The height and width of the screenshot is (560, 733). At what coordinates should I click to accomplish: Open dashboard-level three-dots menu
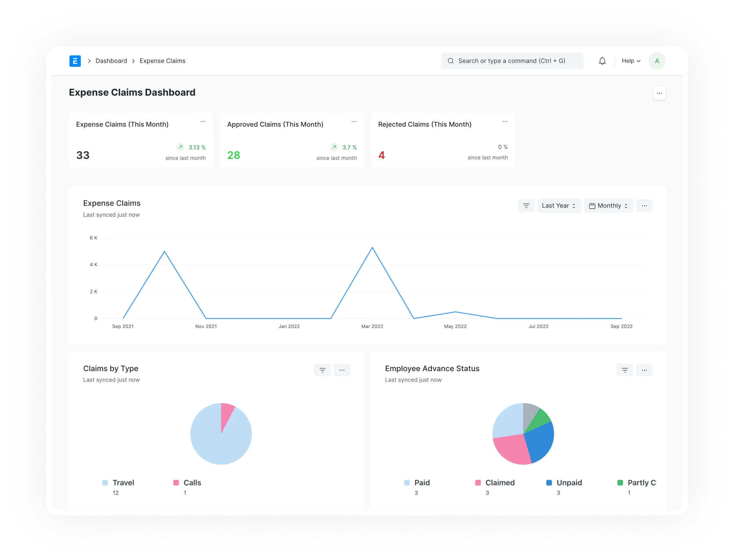coord(659,93)
